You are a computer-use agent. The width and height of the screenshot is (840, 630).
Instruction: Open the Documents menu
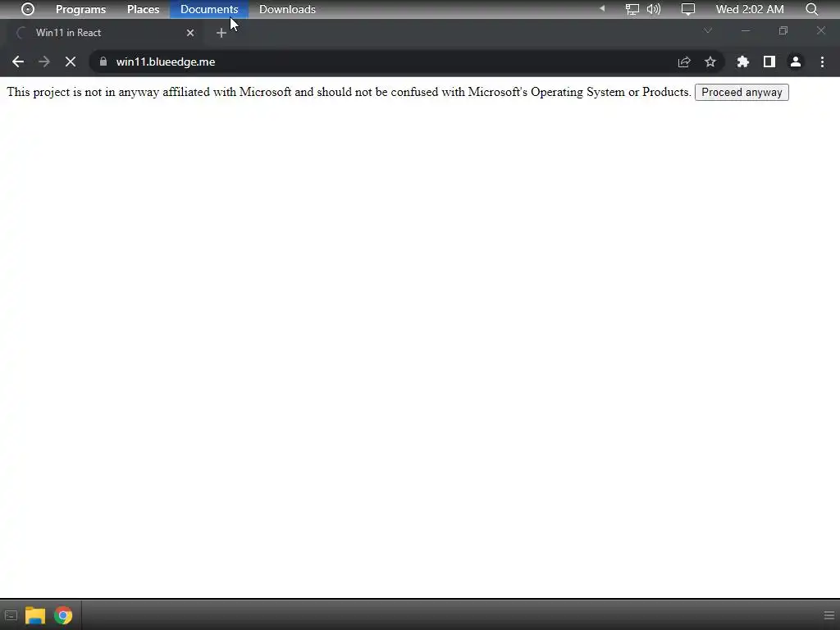click(x=209, y=9)
